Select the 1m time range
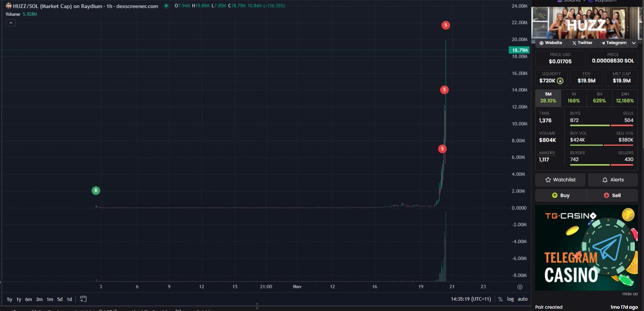 pos(49,299)
